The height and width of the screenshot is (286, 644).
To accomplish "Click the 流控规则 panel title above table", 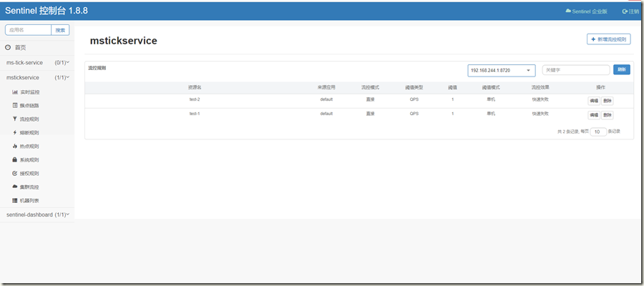I will tap(97, 68).
